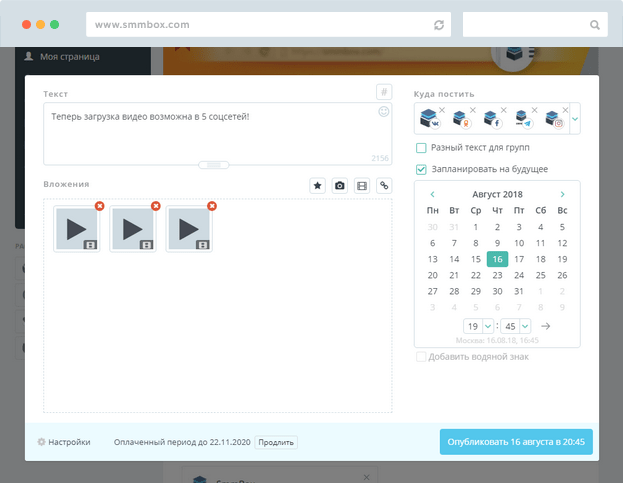Image resolution: width=623 pixels, height=483 pixels.
Task: Remove the first video attachment
Action: pyautogui.click(x=99, y=206)
